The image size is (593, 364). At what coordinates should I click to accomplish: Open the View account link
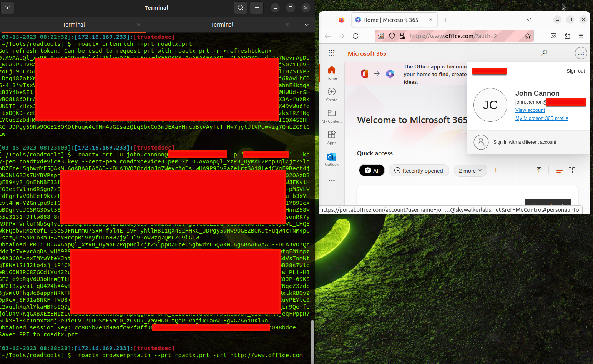(x=530, y=110)
